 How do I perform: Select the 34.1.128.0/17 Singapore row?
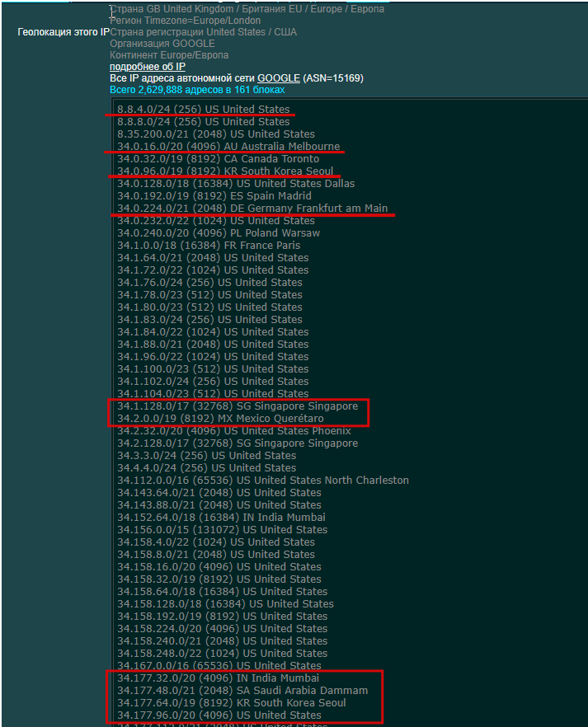pos(238,406)
